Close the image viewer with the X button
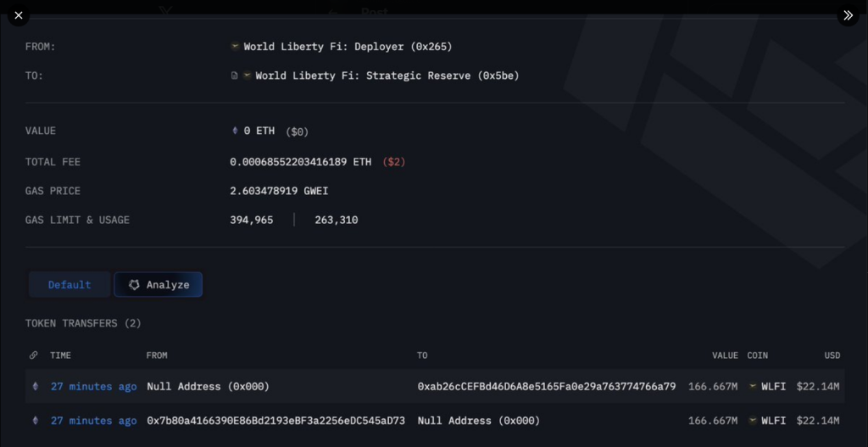Image resolution: width=868 pixels, height=447 pixels. click(x=19, y=15)
